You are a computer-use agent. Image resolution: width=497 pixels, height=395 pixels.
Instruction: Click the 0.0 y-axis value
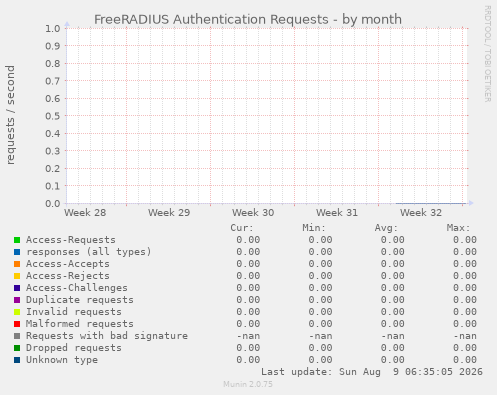click(x=53, y=203)
